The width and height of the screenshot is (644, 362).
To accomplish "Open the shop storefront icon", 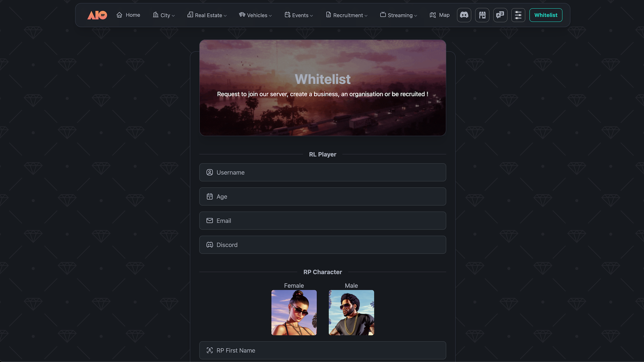I will (x=482, y=15).
